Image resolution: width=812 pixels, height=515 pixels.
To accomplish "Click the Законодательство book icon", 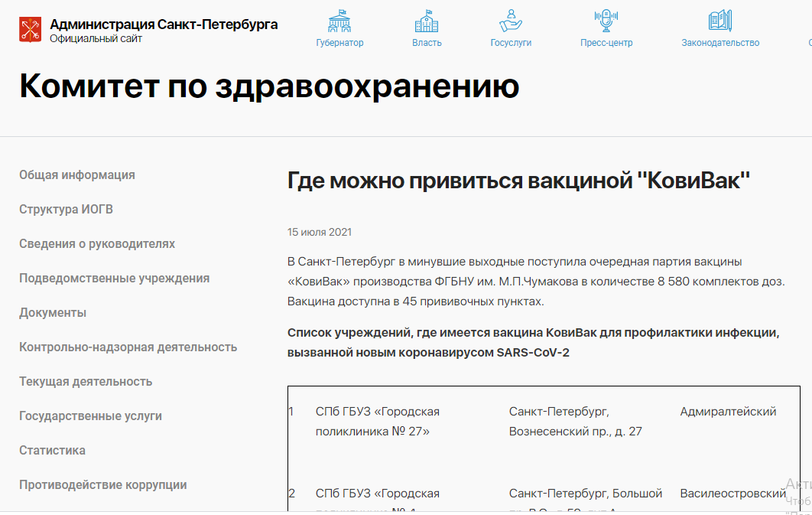I will coord(719,21).
